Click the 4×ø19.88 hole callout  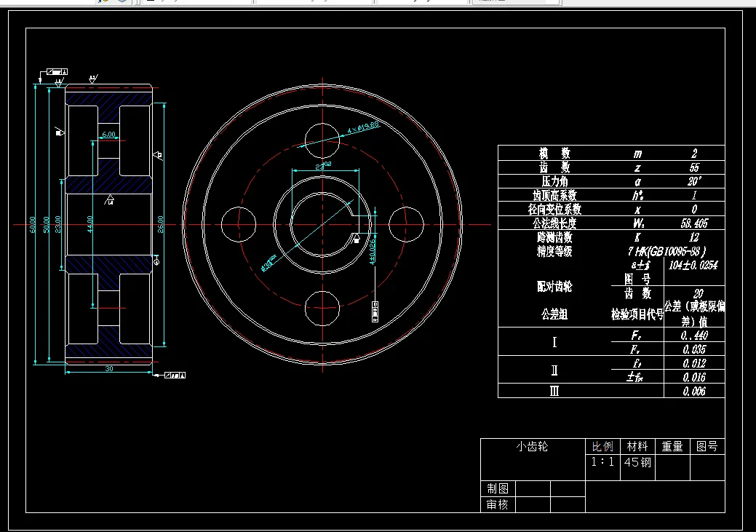click(x=364, y=128)
